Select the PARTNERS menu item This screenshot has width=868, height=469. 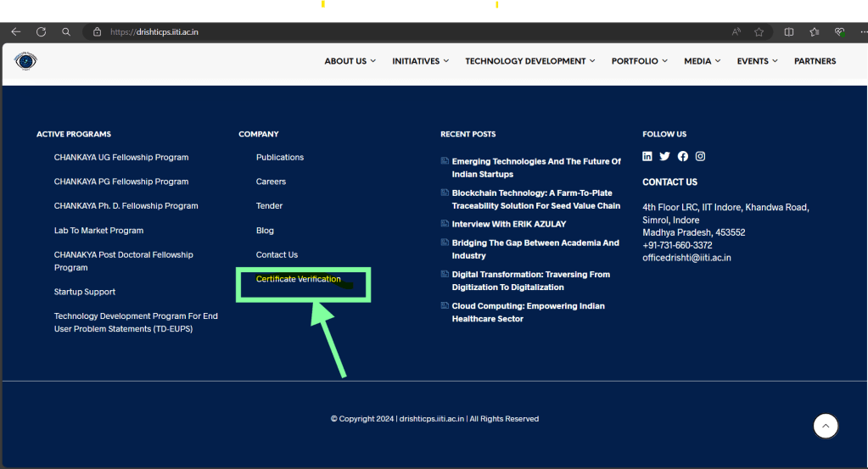tap(815, 61)
